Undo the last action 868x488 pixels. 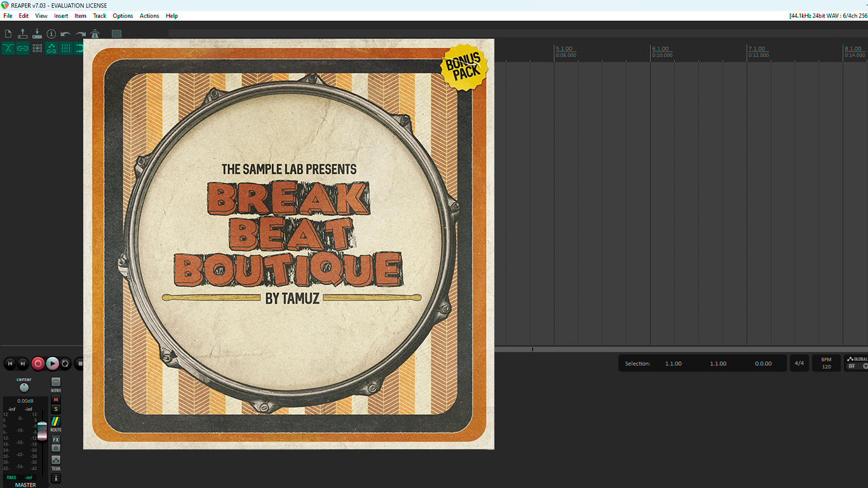tap(66, 34)
